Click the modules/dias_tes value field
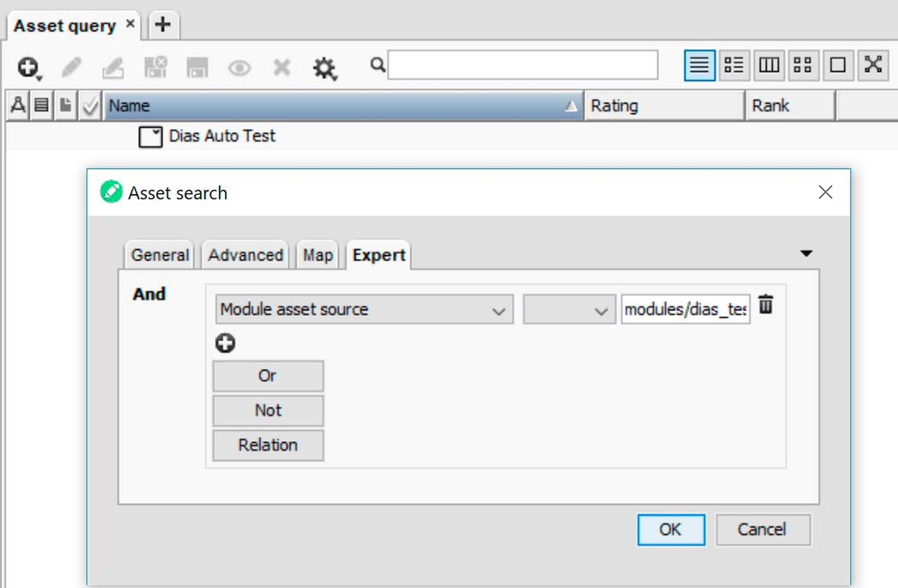898x588 pixels. 685,310
